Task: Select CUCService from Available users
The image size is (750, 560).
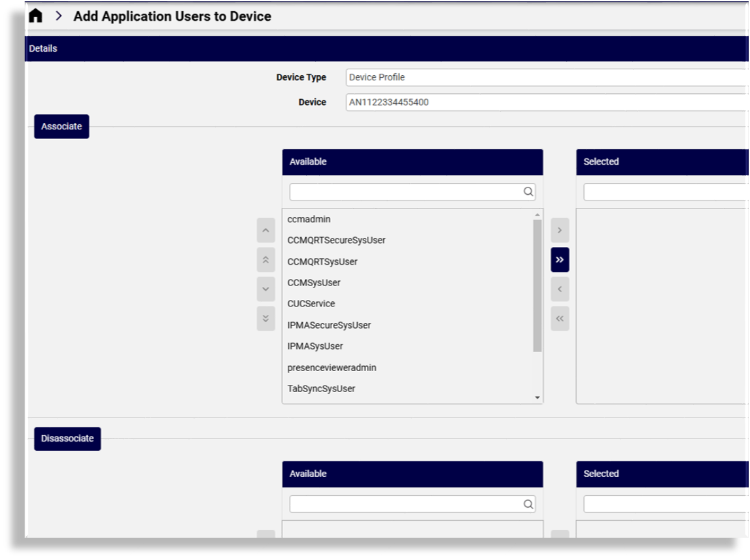Action: pyautogui.click(x=311, y=304)
